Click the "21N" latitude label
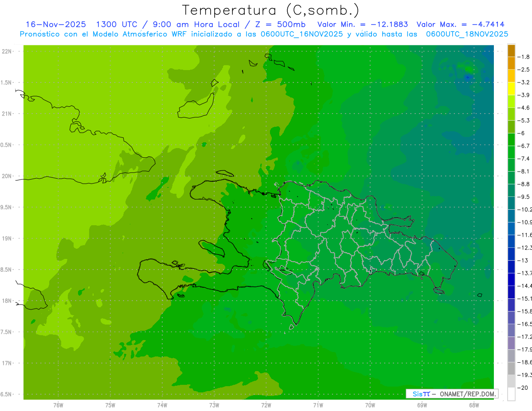 tap(6, 114)
